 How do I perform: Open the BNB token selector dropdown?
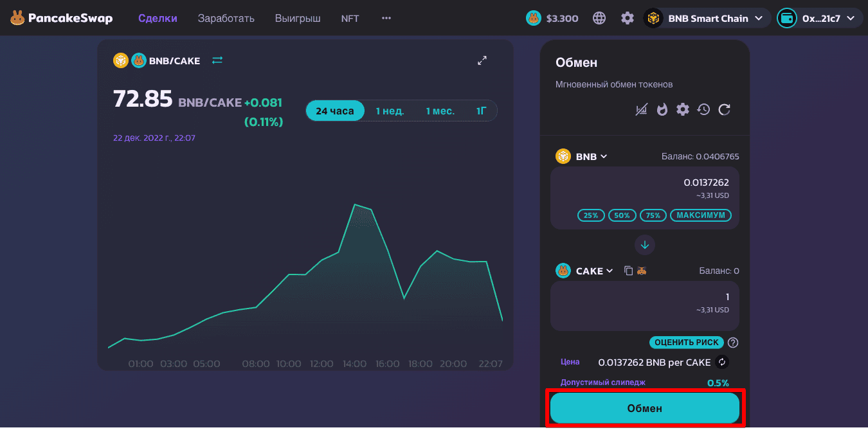pos(582,156)
